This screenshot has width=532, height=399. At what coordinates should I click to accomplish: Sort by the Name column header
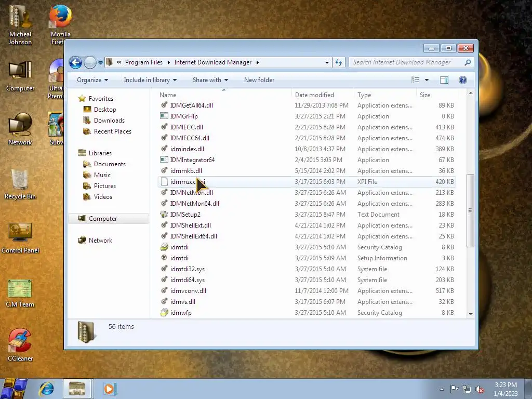tap(168, 95)
